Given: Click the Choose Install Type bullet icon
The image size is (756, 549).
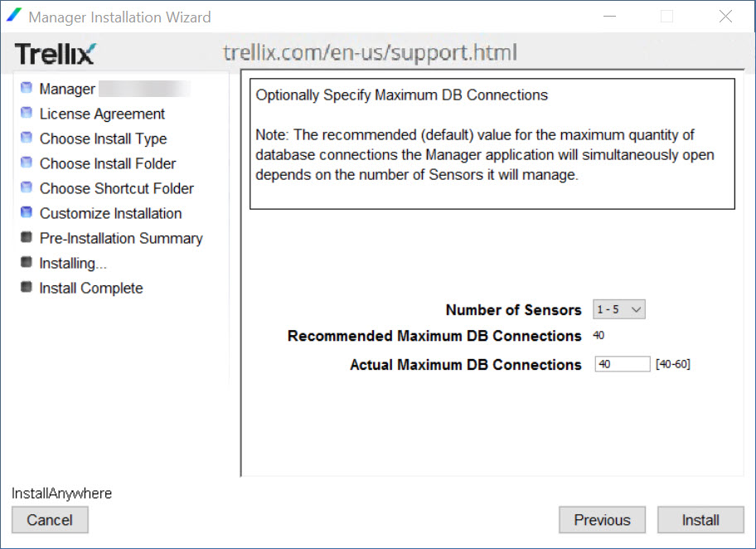Looking at the screenshot, I should coord(27,138).
